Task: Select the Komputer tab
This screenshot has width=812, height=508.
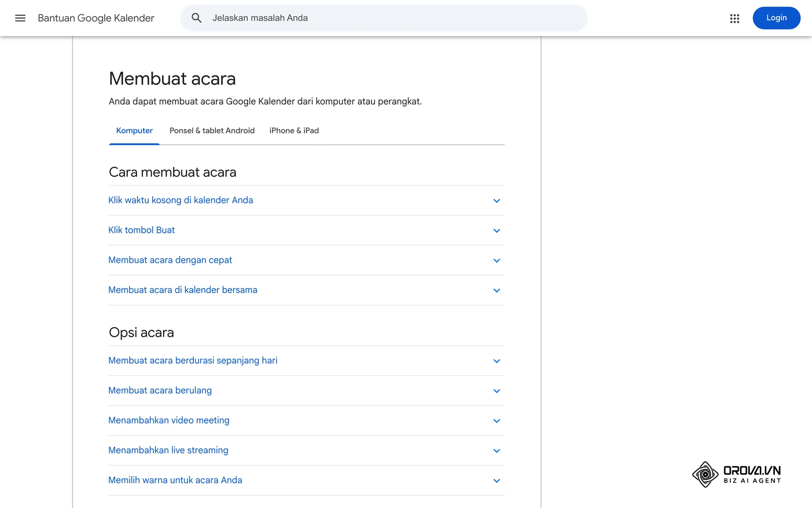Action: pyautogui.click(x=134, y=131)
